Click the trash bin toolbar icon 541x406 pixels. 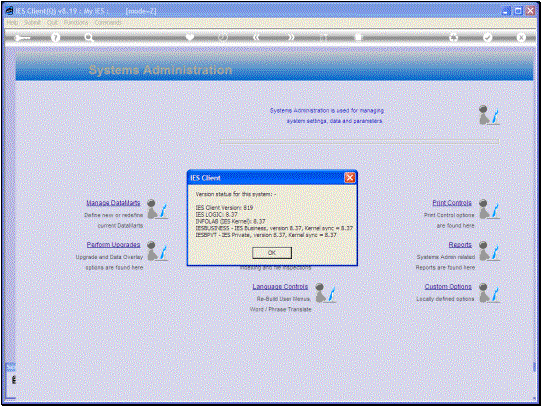click(358, 37)
